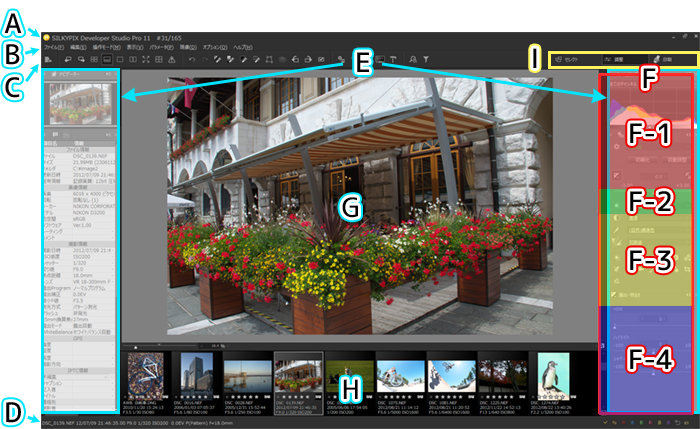700x429 pixels.
Task: Select the DSC_1225.NEF autumn leaves thumbnail
Action: [x=503, y=377]
